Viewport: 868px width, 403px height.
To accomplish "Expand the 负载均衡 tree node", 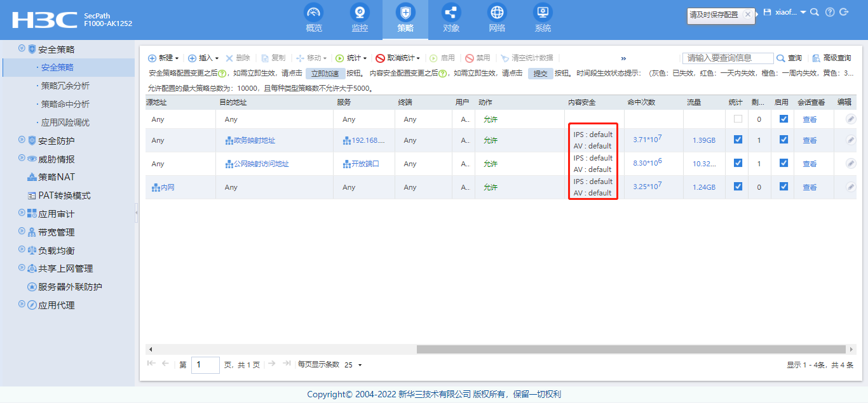I will [22, 250].
